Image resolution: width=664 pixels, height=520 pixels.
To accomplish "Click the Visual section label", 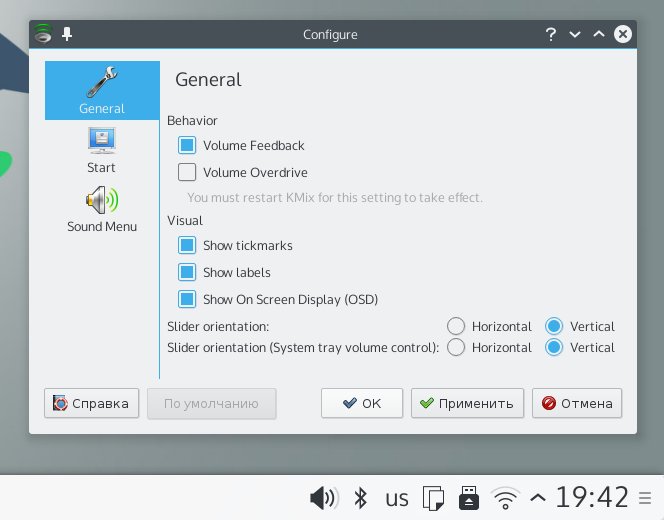I will click(185, 221).
